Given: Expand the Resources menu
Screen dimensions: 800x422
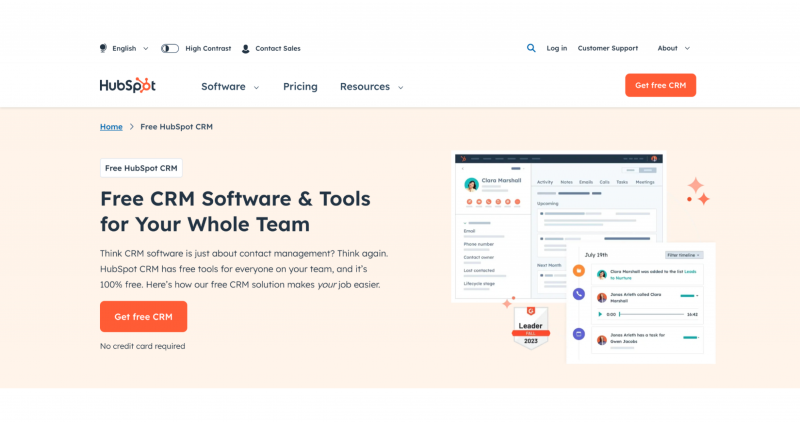Looking at the screenshot, I should tap(371, 87).
